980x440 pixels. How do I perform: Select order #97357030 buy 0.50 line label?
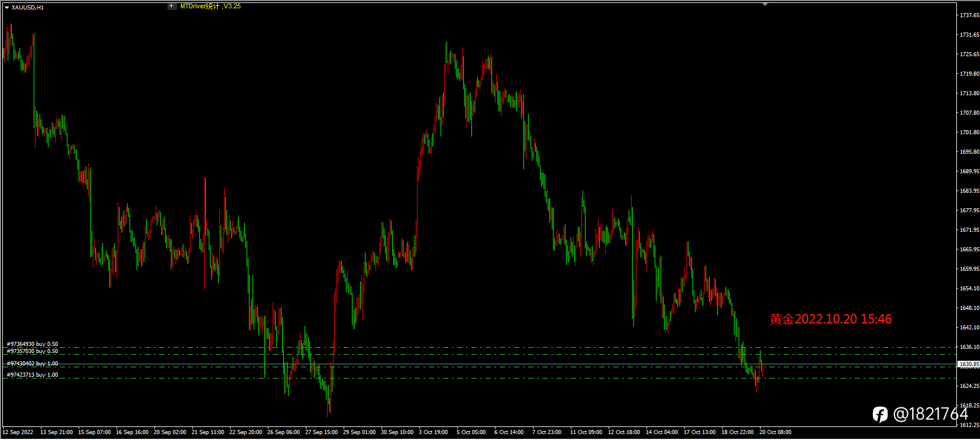pyautogui.click(x=33, y=351)
